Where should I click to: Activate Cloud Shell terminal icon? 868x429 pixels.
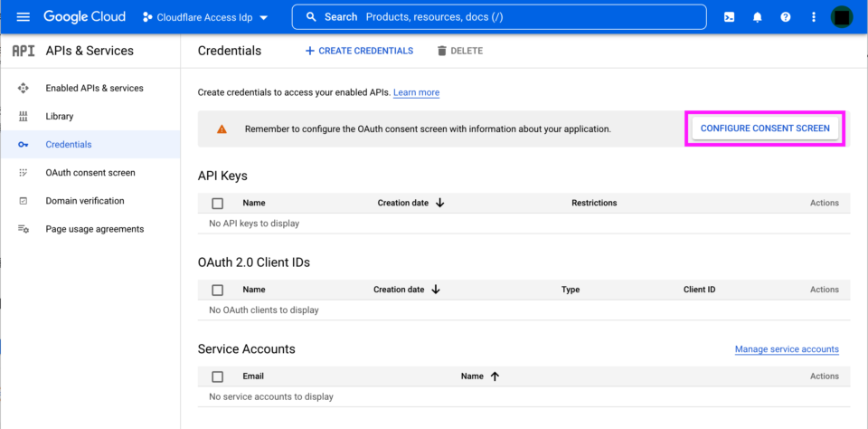730,17
